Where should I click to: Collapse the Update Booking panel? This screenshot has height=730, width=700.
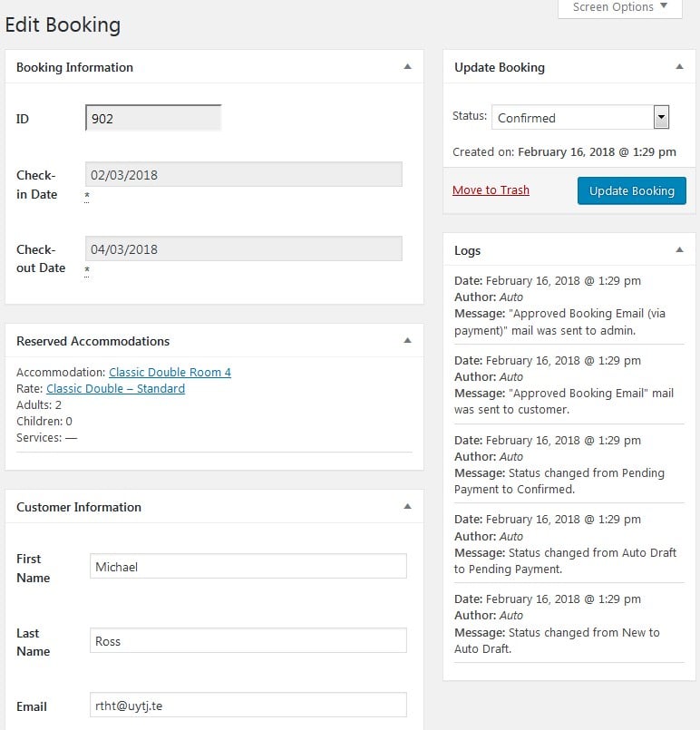[679, 67]
